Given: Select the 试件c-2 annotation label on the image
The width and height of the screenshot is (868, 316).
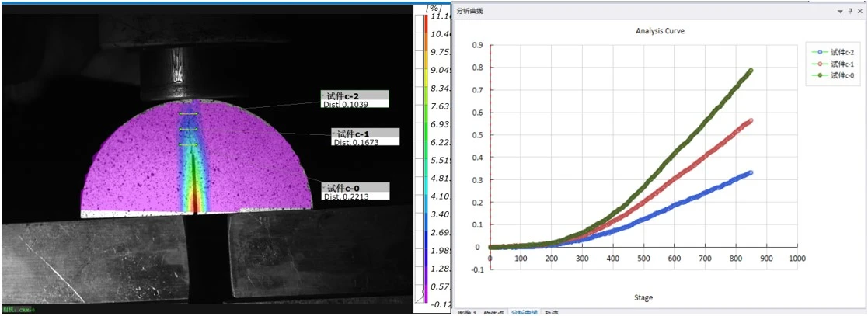Looking at the screenshot, I should click(355, 95).
